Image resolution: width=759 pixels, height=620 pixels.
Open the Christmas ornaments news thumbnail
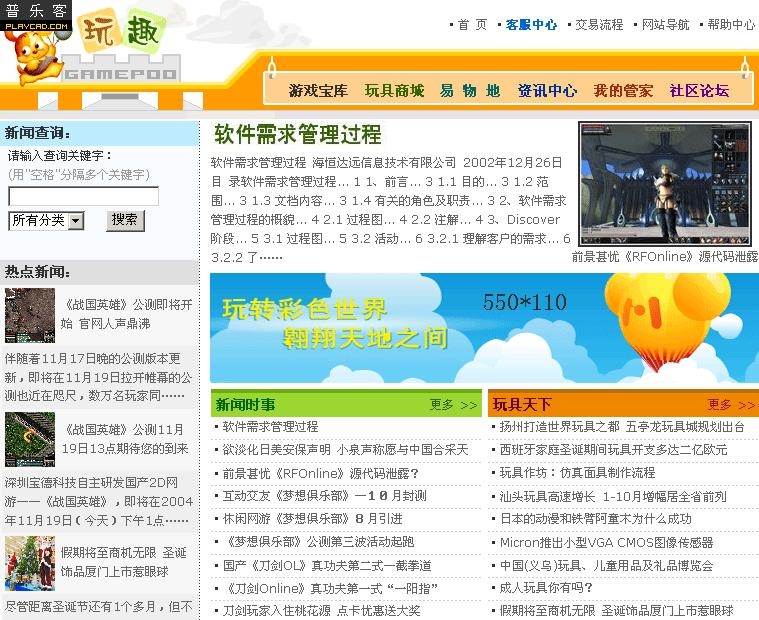[29, 563]
